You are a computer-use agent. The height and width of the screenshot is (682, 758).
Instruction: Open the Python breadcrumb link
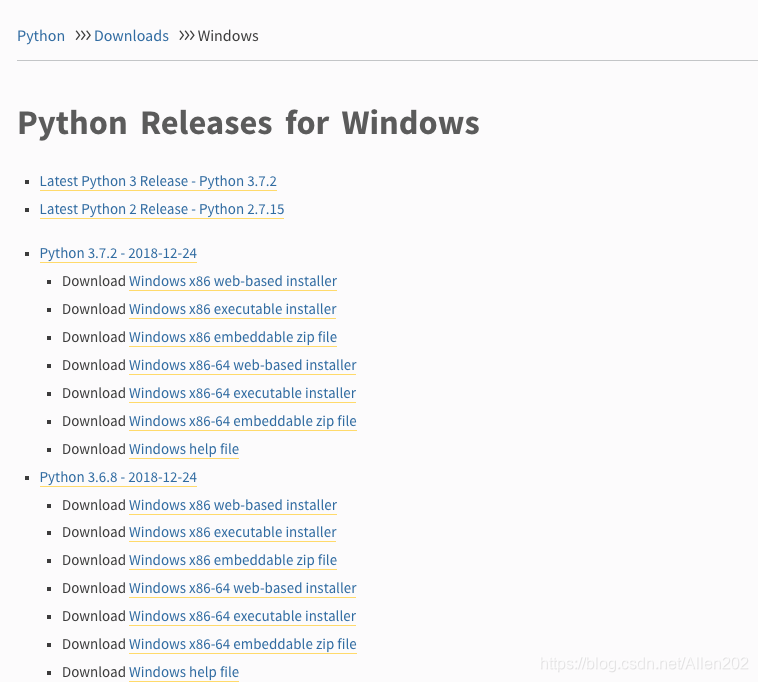coord(41,36)
